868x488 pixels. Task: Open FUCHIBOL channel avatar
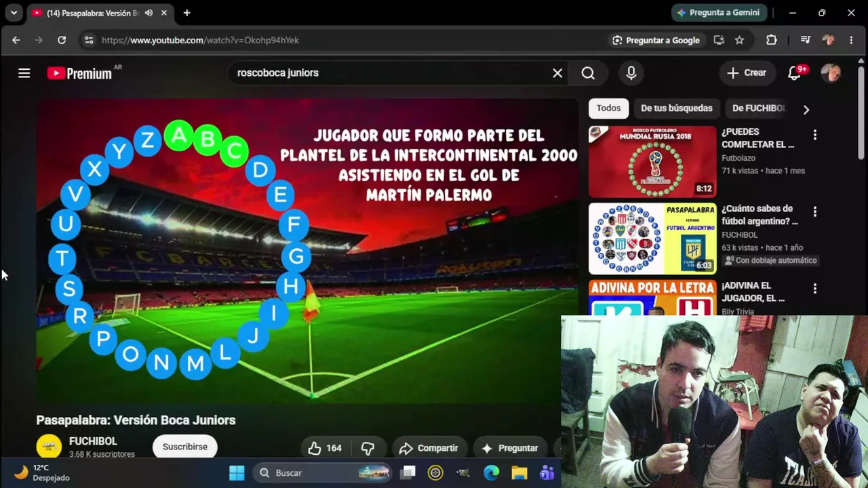pyautogui.click(x=49, y=447)
